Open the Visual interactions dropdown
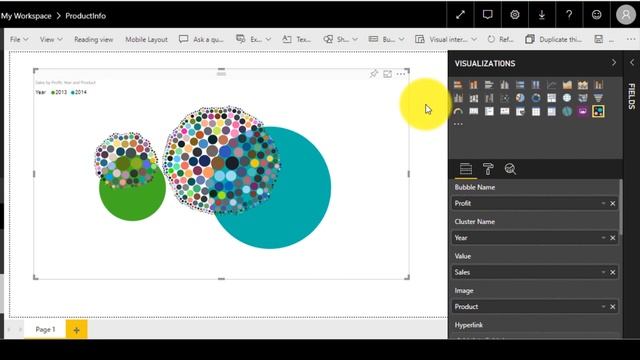Viewport: 640px width, 360px height. [446, 39]
